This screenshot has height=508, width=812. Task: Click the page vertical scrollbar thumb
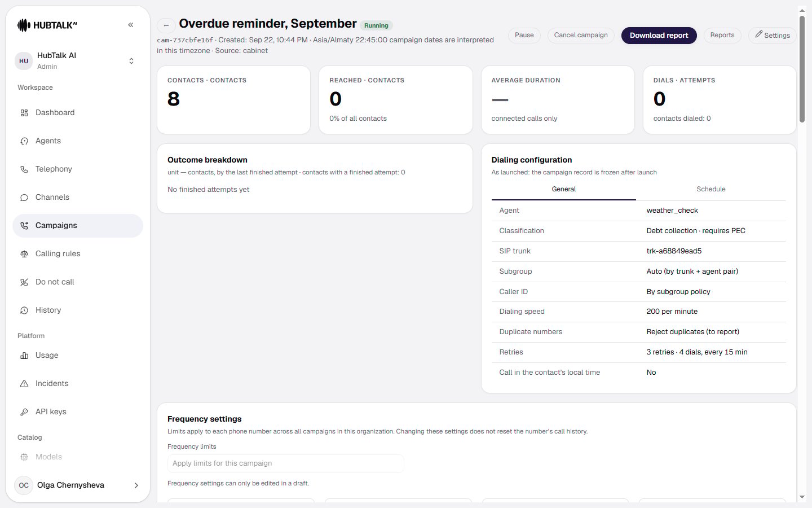click(802, 69)
